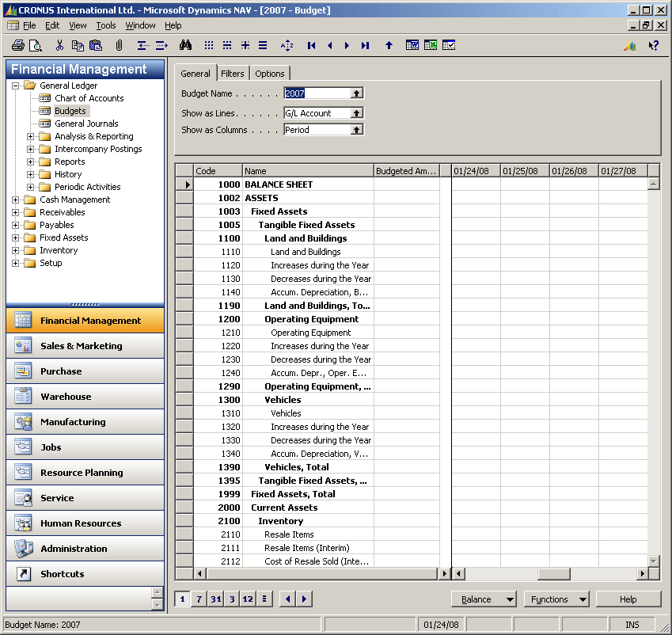
Task: Open the Edit menu
Action: click(x=52, y=25)
